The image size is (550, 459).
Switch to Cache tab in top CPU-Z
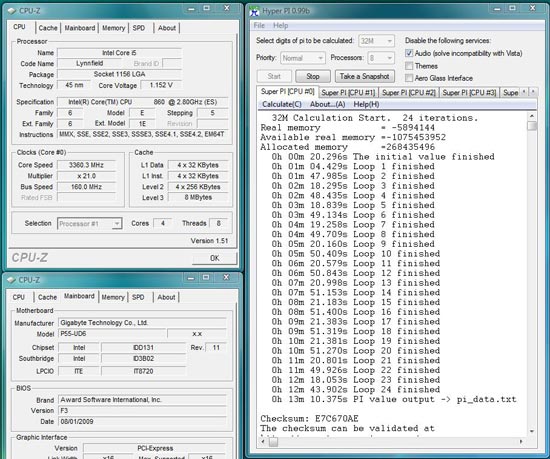48,28
